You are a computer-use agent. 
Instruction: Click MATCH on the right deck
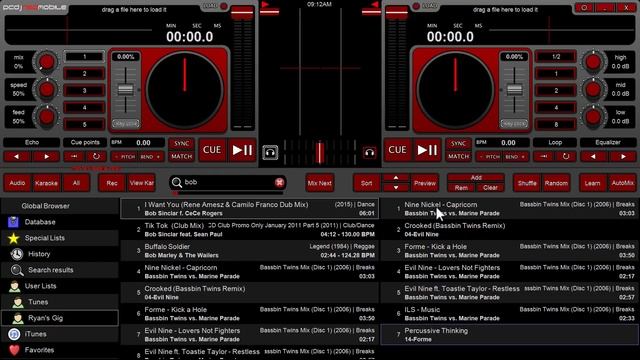[458, 156]
